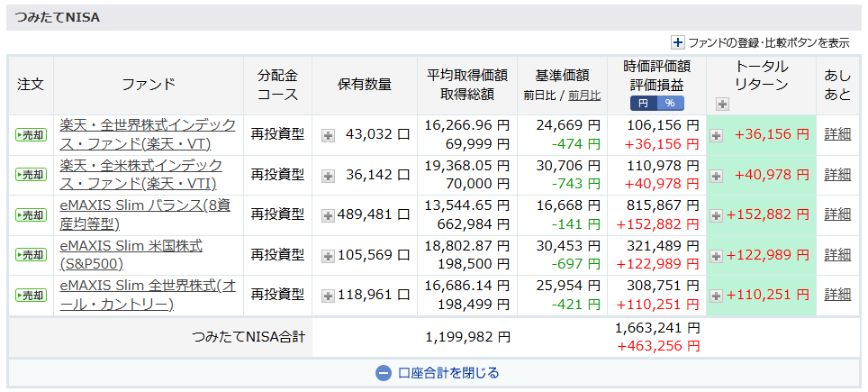Expand total return breakdown for +152,882 円
This screenshot has width=868, height=392.
[x=717, y=215]
